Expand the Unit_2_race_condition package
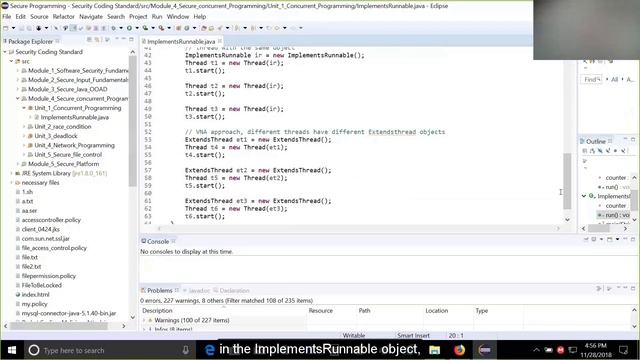The height and width of the screenshot is (360, 640). (x=24, y=127)
